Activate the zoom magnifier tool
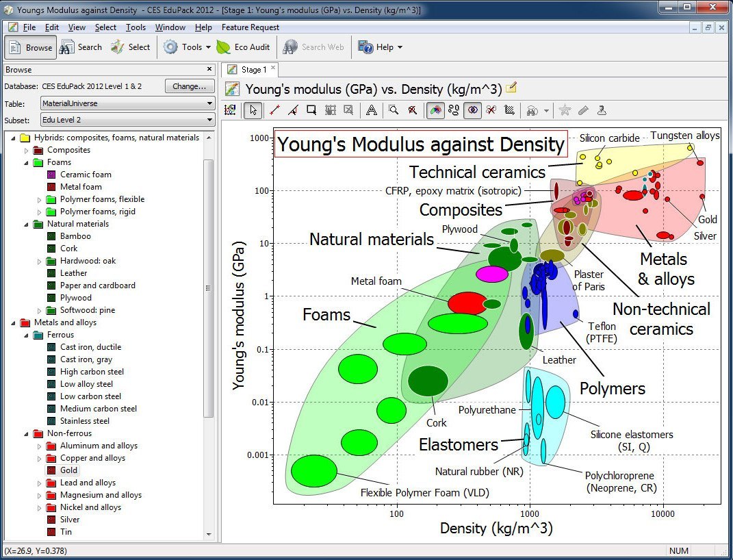The height and width of the screenshot is (560, 733). click(394, 110)
